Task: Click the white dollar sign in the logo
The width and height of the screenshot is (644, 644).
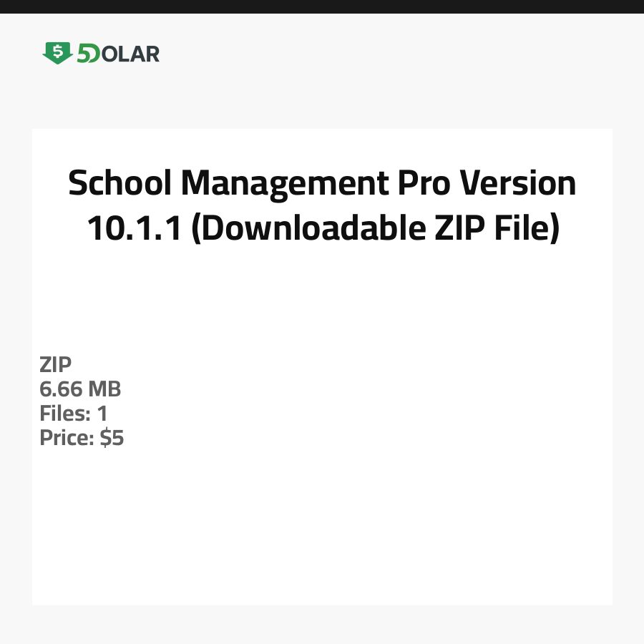Action: tap(57, 51)
